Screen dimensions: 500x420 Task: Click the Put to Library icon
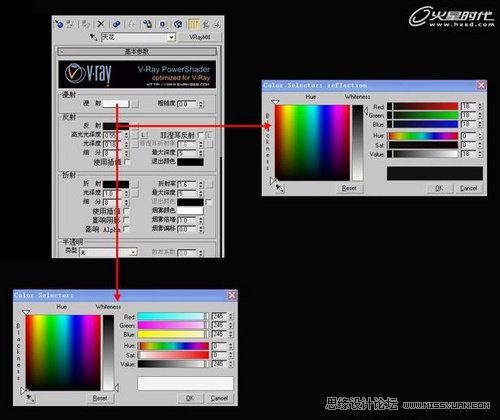[x=147, y=24]
